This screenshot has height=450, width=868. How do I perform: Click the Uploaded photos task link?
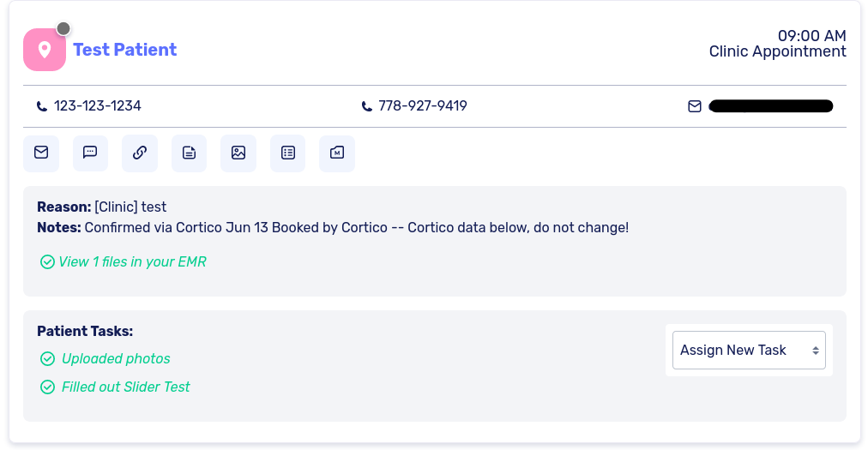tap(116, 359)
